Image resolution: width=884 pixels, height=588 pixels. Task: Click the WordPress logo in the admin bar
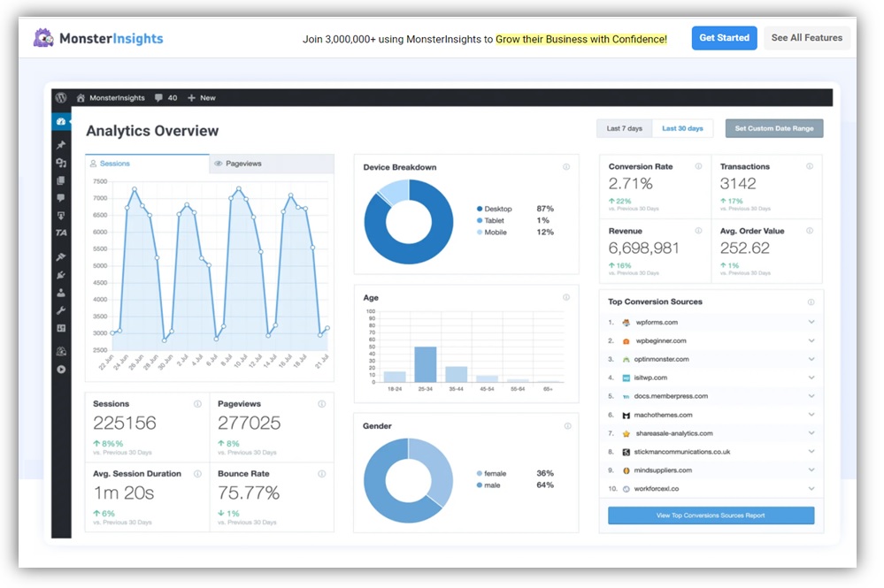click(x=60, y=97)
